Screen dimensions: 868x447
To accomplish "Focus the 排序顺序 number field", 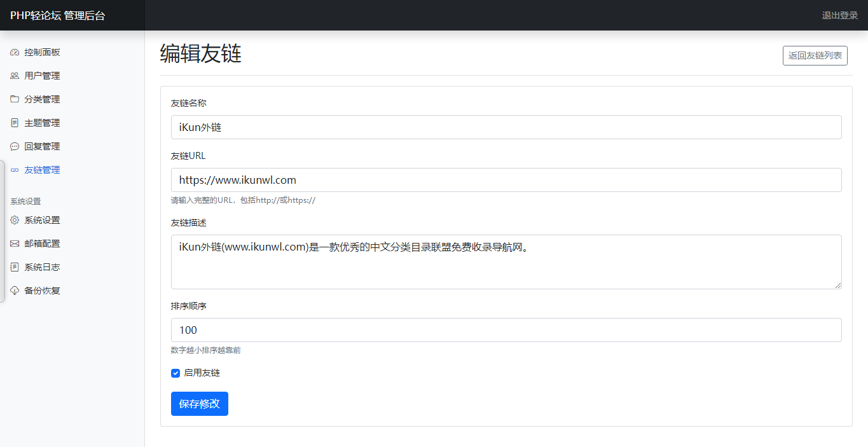I will coord(506,330).
